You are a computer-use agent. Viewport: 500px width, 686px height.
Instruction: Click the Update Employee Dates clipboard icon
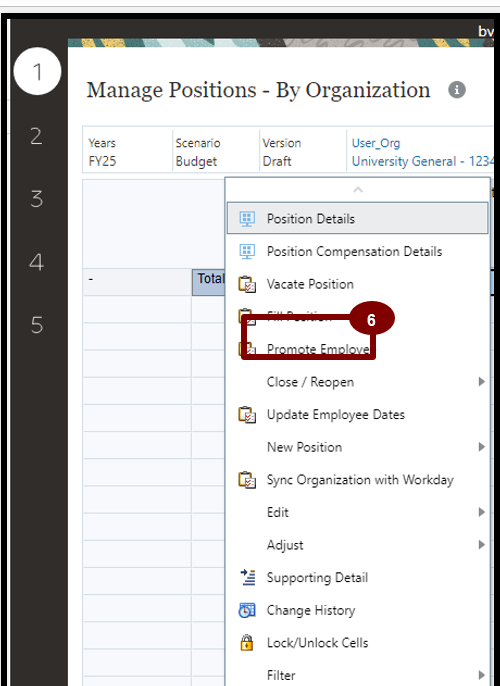[x=247, y=415]
